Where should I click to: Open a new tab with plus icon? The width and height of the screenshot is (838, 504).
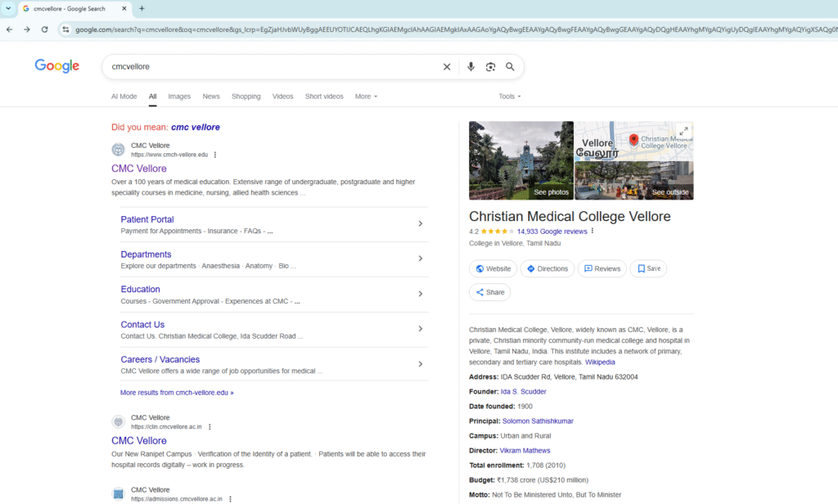click(x=142, y=8)
